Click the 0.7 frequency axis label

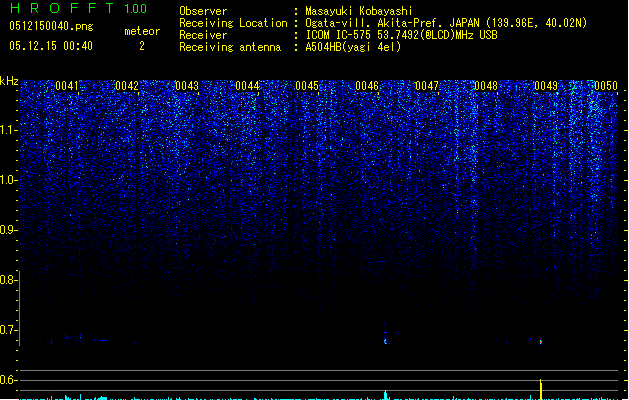[8, 330]
